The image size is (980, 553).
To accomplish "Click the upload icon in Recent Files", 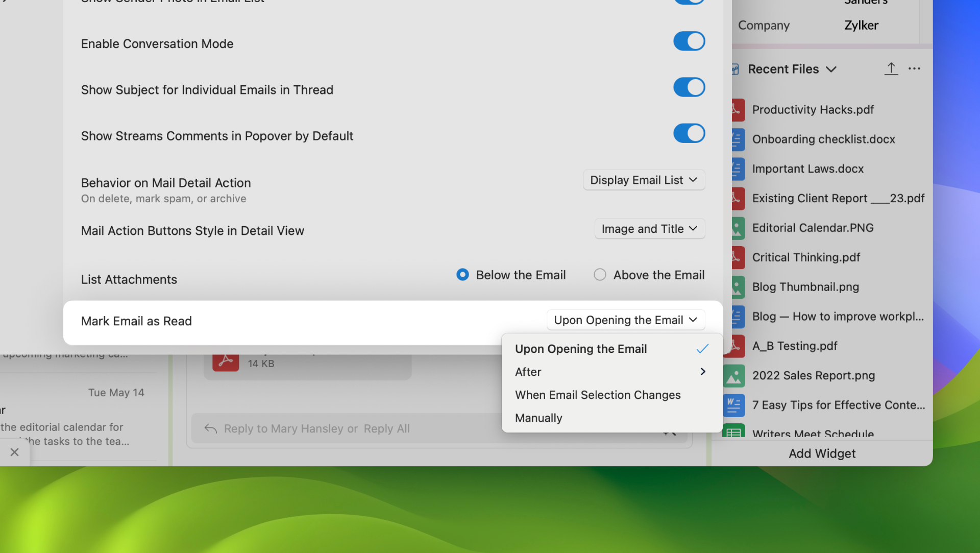I will (891, 69).
